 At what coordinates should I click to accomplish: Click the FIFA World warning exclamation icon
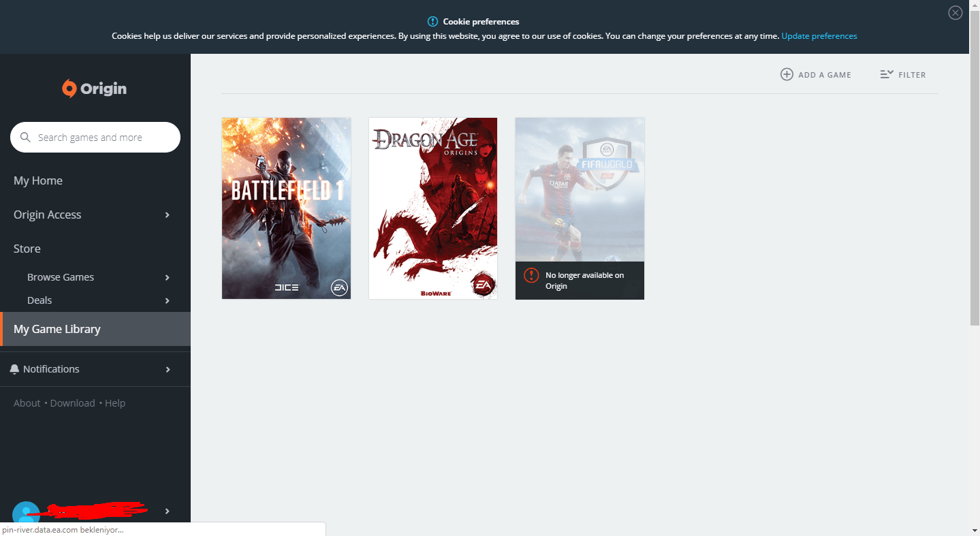pyautogui.click(x=531, y=275)
